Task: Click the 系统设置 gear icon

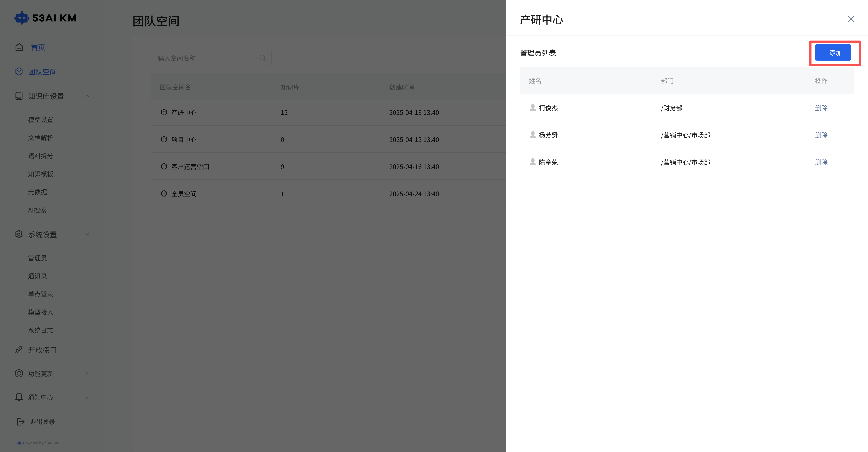Action: click(19, 234)
